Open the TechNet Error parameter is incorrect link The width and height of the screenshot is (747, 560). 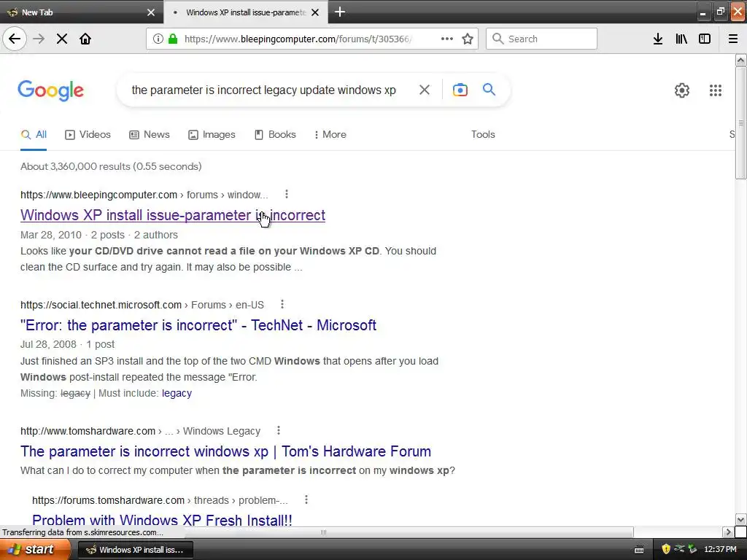tap(198, 325)
